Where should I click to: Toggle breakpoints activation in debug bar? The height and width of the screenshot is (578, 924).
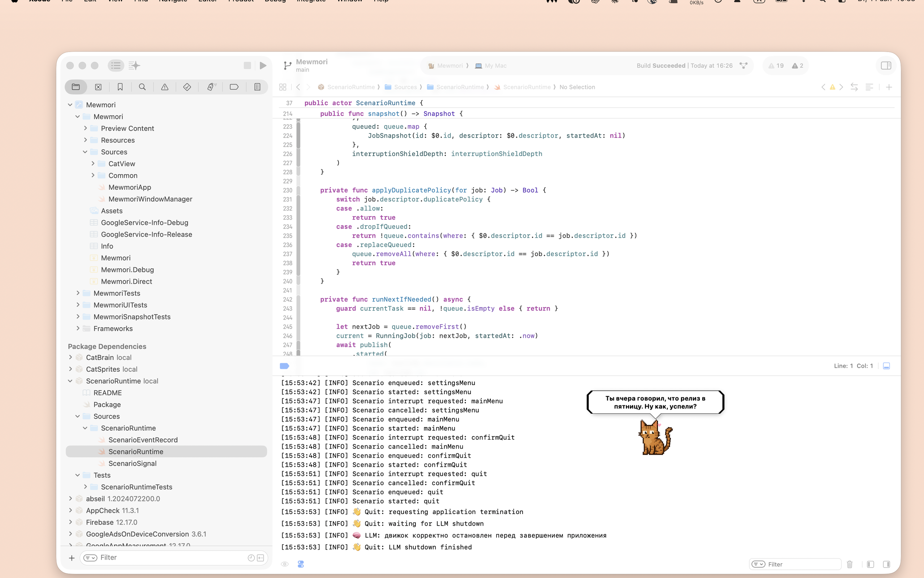pyautogui.click(x=284, y=366)
